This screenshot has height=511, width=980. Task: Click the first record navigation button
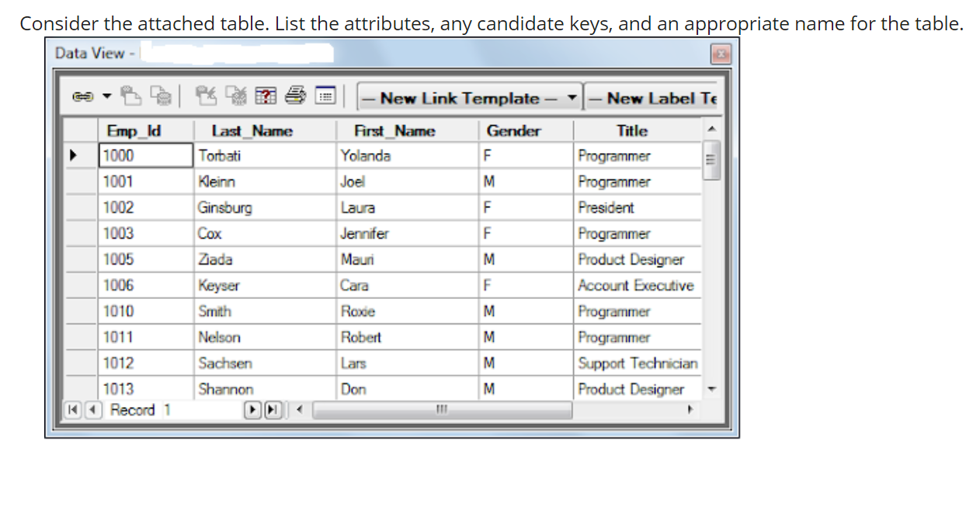pyautogui.click(x=72, y=409)
